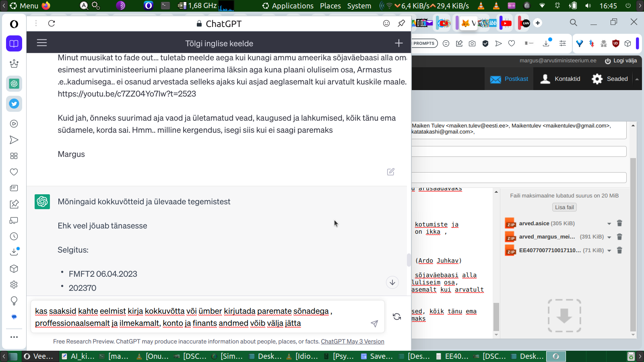Start a new chat with plus icon
The image size is (644, 362).
(x=398, y=43)
